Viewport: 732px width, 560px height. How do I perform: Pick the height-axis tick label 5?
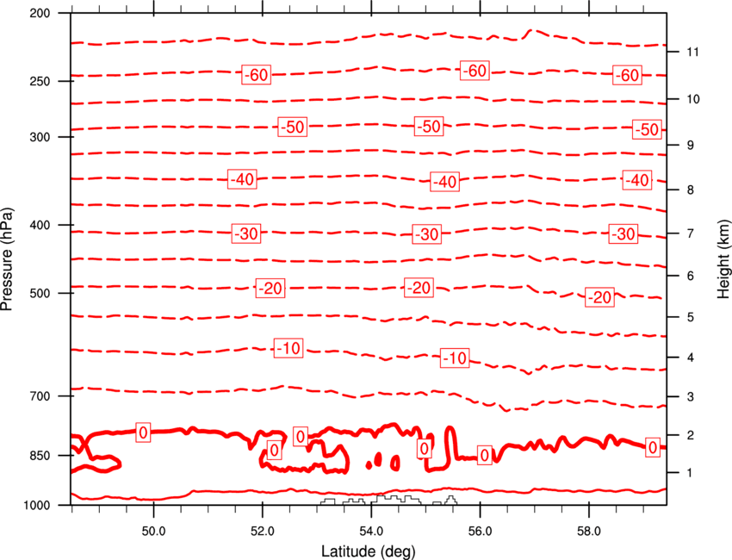(690, 317)
